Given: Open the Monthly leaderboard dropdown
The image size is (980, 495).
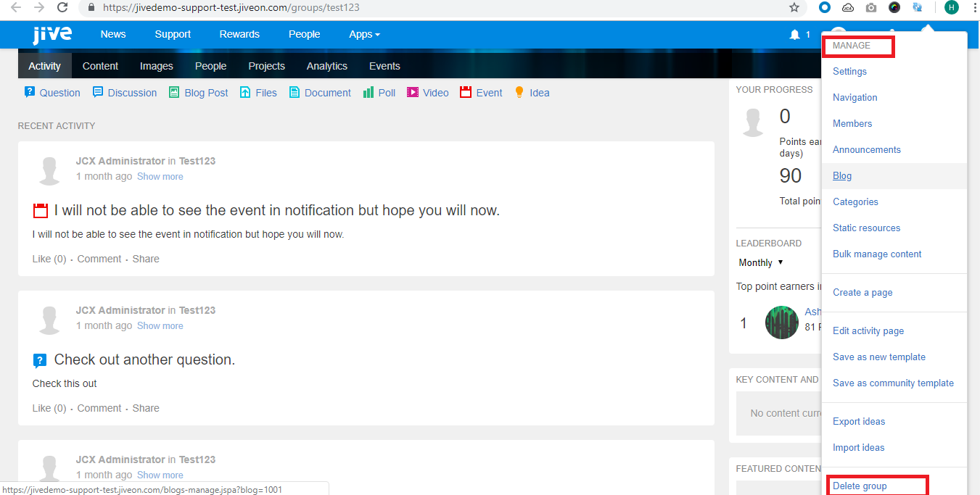Looking at the screenshot, I should click(761, 262).
